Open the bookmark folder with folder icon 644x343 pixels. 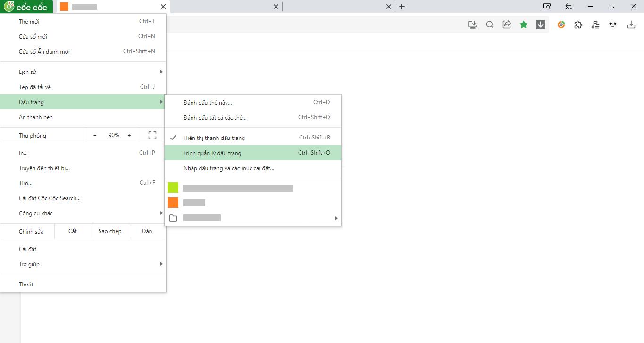click(253, 218)
